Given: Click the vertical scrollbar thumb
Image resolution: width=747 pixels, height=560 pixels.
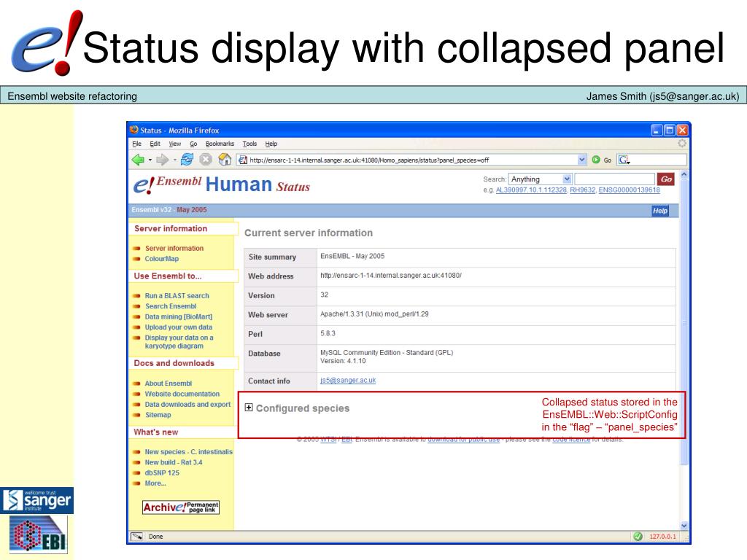Looking at the screenshot, I should [x=684, y=322].
